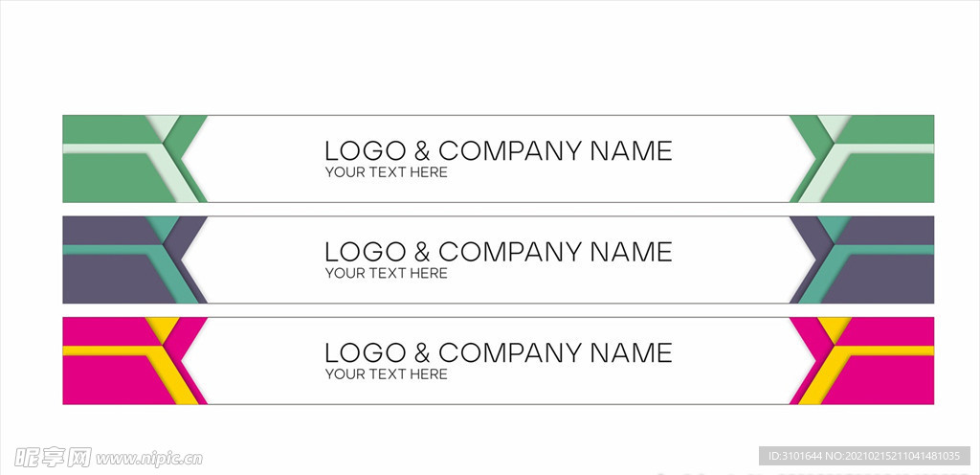Pick the light stripe on the green banner's left

point(105,148)
